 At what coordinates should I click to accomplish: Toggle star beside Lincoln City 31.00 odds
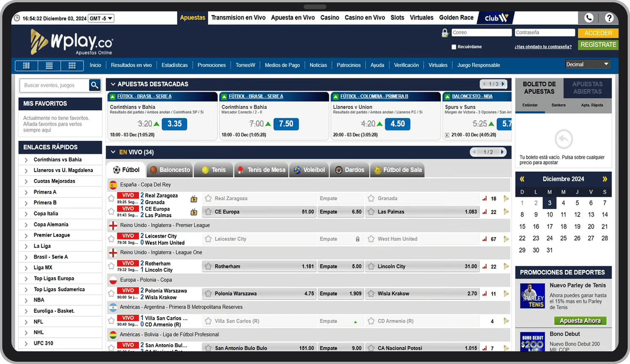point(371,267)
